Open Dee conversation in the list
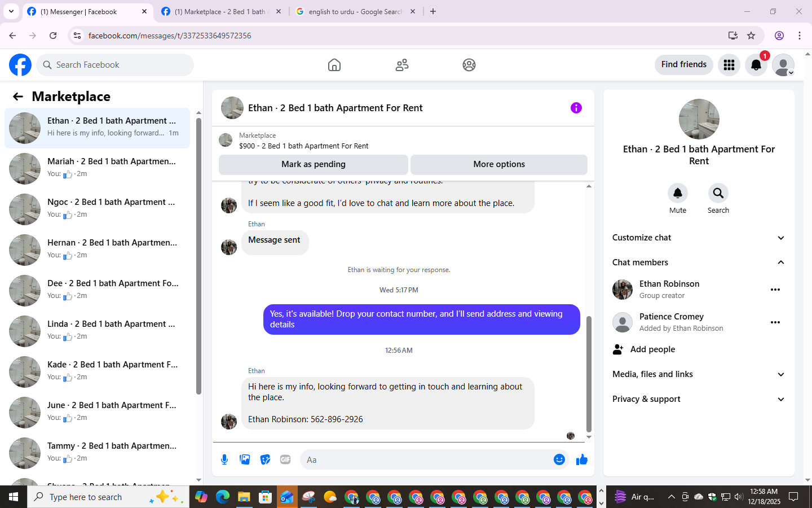 [x=98, y=291]
